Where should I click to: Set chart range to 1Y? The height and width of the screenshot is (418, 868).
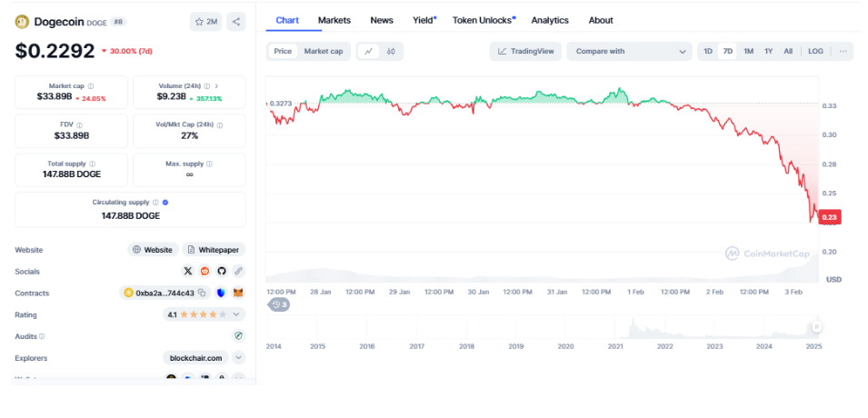click(x=768, y=51)
